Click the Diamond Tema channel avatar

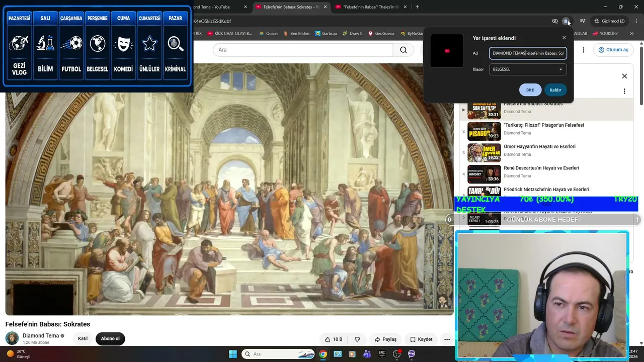[12, 338]
